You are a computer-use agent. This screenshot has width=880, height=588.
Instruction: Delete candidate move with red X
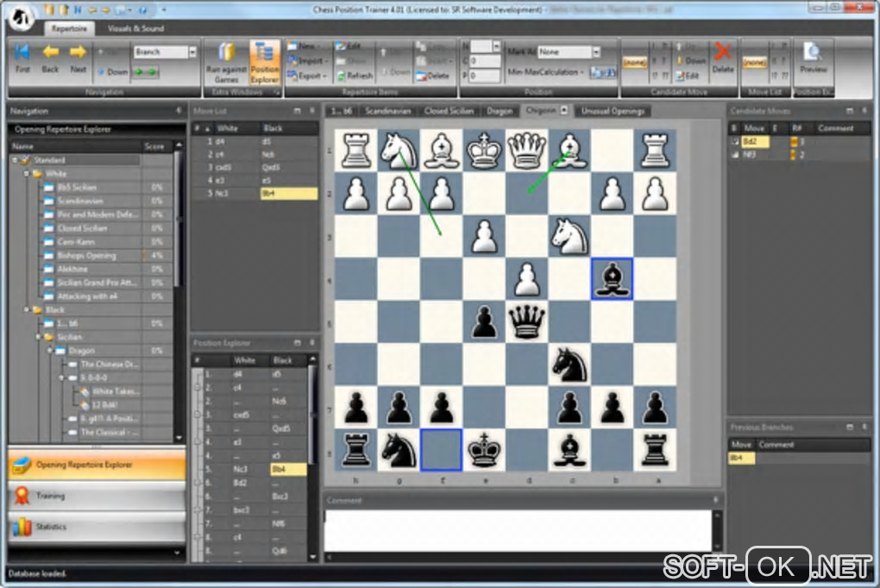click(x=722, y=59)
